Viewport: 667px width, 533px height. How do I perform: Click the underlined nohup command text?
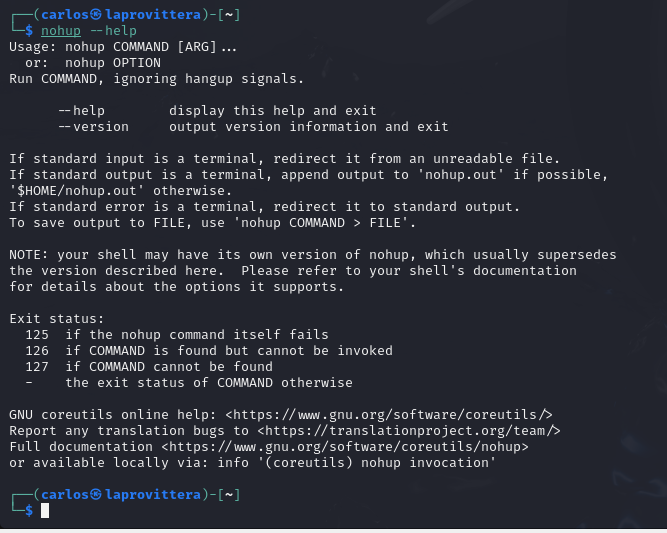pyautogui.click(x=61, y=31)
